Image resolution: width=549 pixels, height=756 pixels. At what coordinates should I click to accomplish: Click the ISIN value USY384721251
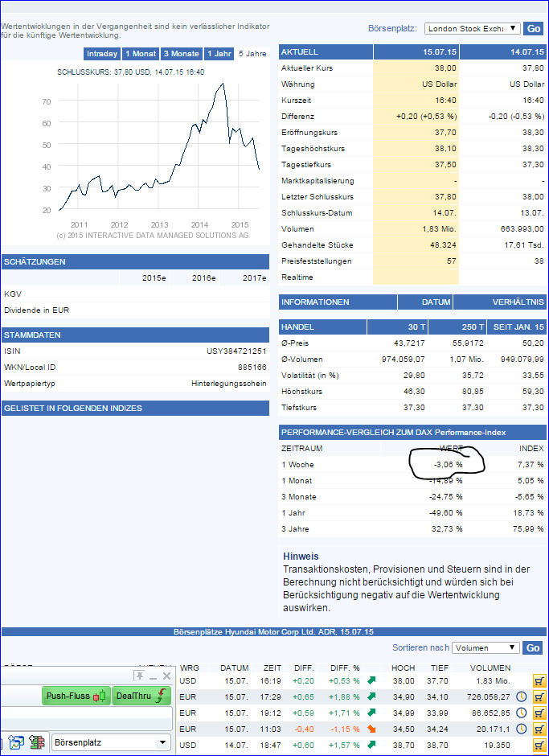pyautogui.click(x=236, y=351)
